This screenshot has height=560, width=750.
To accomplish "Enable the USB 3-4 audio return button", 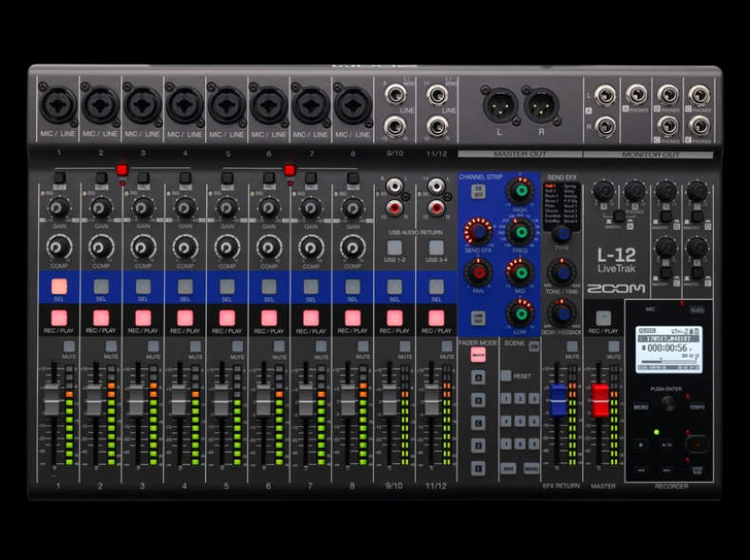I will pyautogui.click(x=436, y=247).
